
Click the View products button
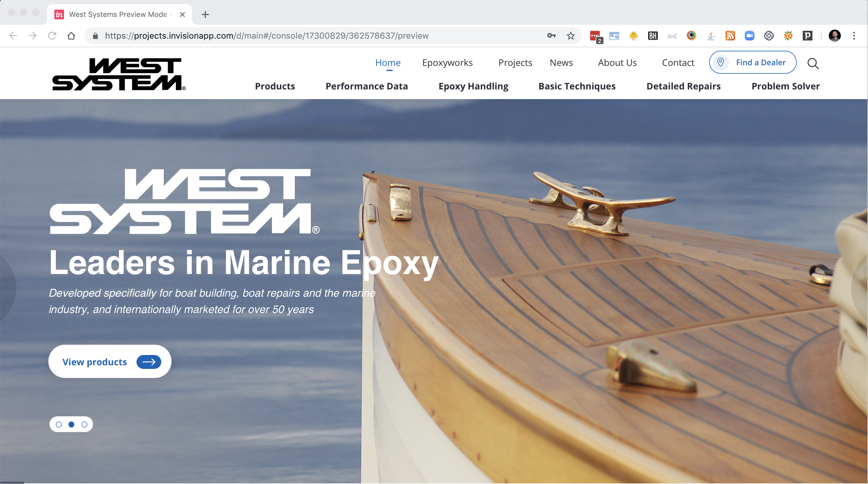(x=110, y=361)
